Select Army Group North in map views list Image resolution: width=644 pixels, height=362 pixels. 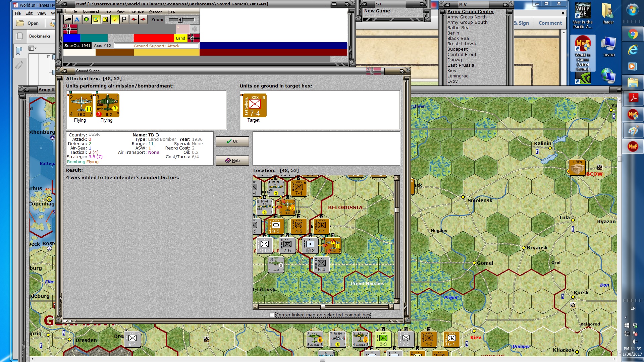[x=467, y=17]
